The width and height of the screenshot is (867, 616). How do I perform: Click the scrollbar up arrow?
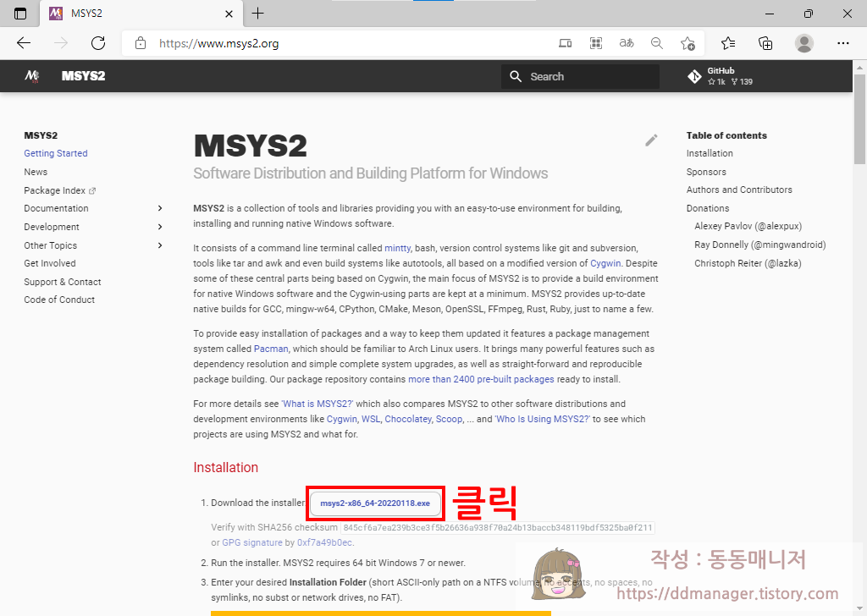coord(859,68)
